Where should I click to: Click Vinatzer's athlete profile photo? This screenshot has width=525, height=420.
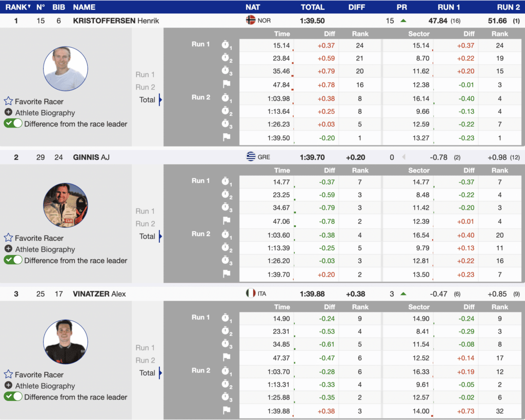point(65,342)
